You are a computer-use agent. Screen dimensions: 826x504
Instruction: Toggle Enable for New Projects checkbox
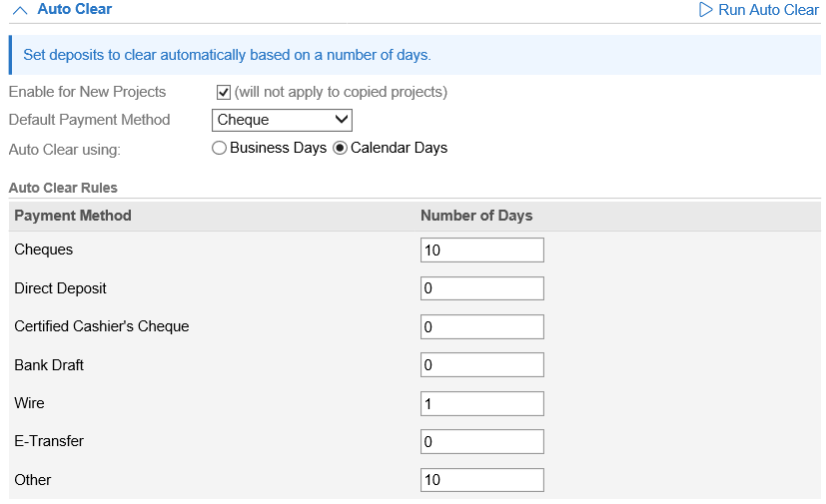224,92
